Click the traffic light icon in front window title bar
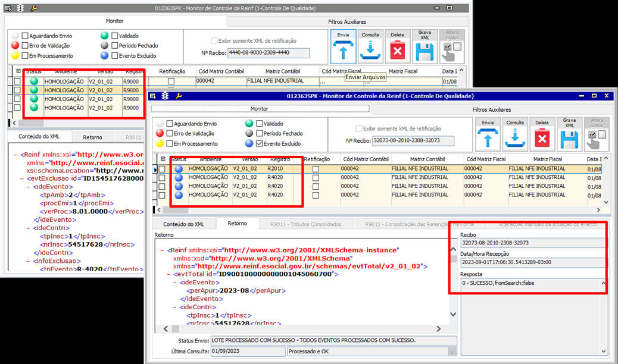Screen dimensions: 618x364 coord(165,96)
